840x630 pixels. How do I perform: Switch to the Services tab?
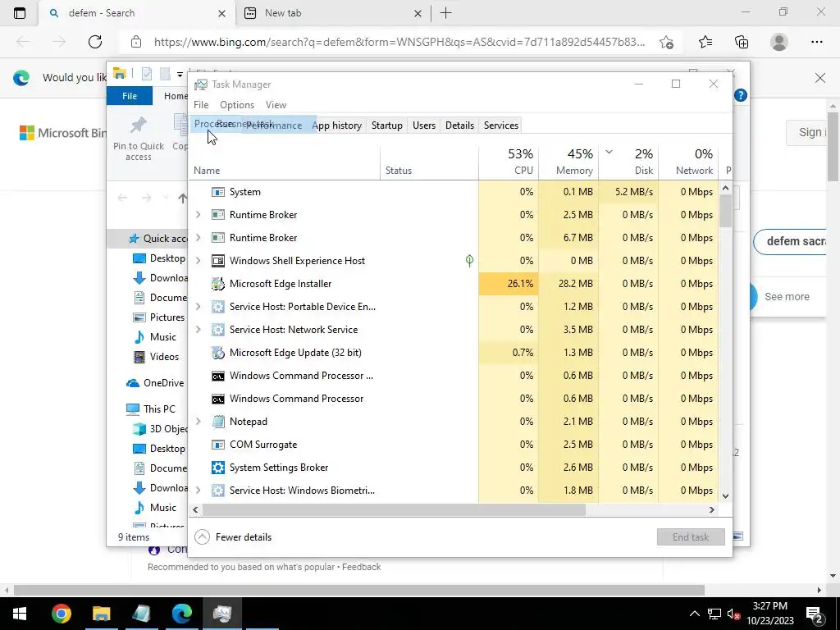click(x=501, y=126)
